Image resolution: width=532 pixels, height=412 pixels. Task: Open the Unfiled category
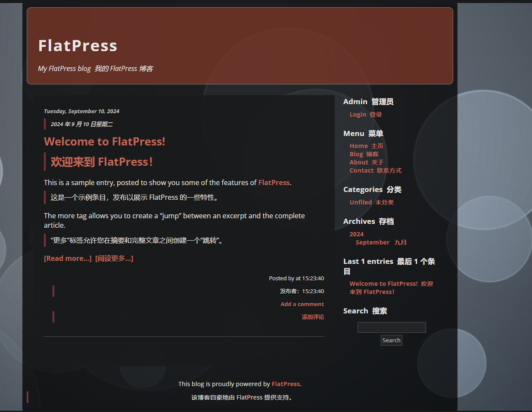(361, 202)
